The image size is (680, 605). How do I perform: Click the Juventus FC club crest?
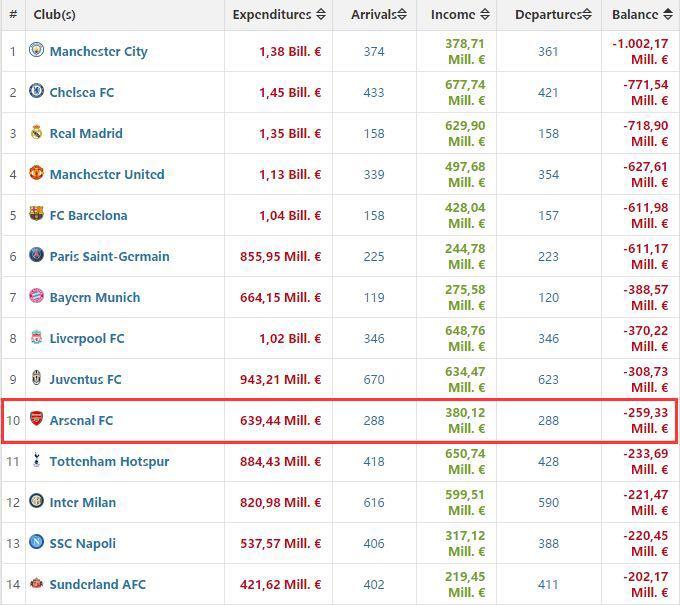[37, 379]
